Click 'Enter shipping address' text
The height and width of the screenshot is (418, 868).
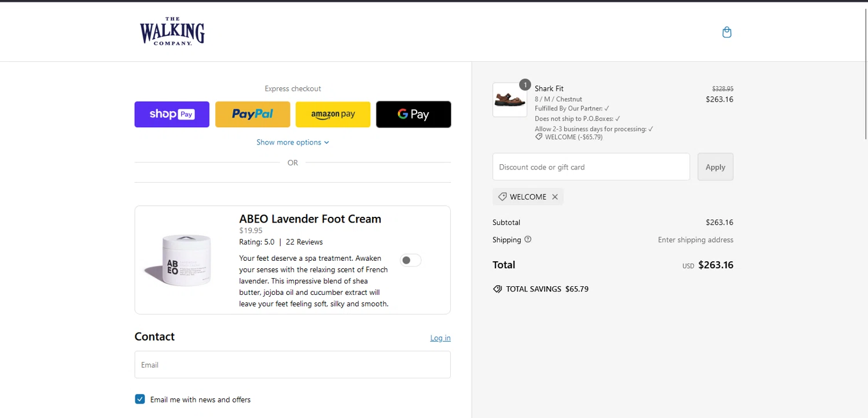(x=696, y=240)
